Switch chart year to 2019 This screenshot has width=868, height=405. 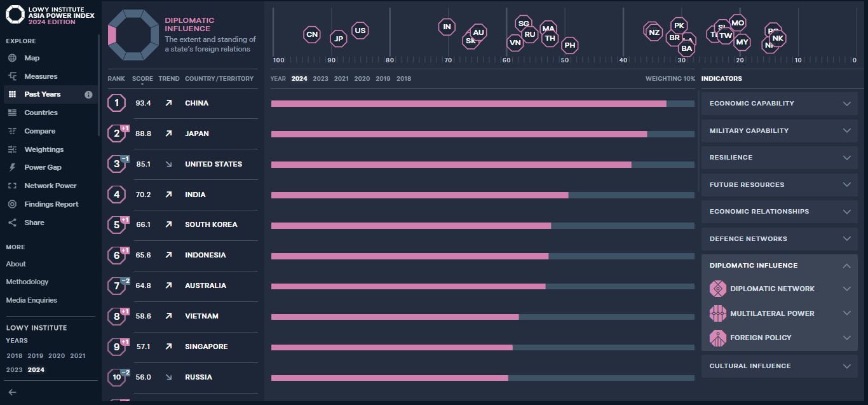click(383, 79)
